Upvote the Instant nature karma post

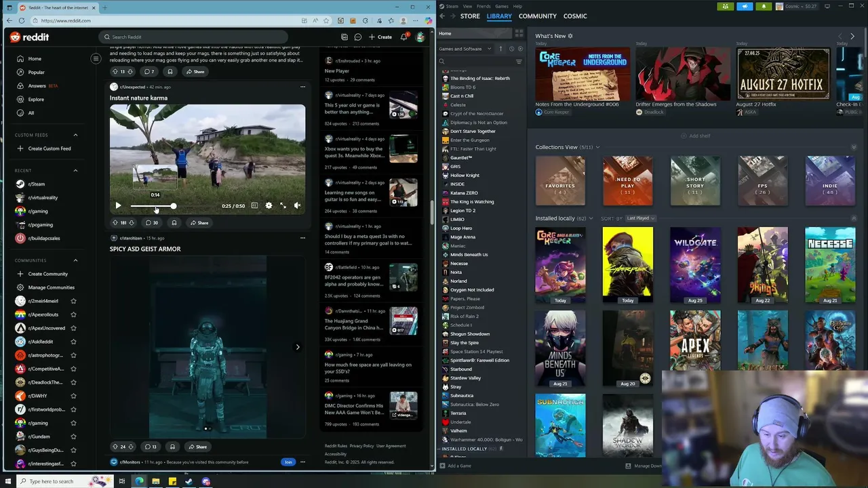point(115,222)
